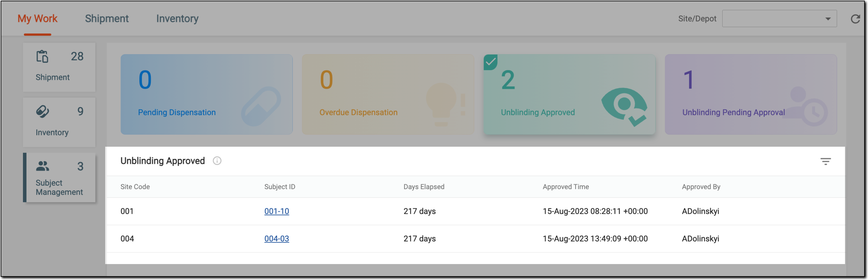
Task: Click the Subject ID column header
Action: click(280, 187)
